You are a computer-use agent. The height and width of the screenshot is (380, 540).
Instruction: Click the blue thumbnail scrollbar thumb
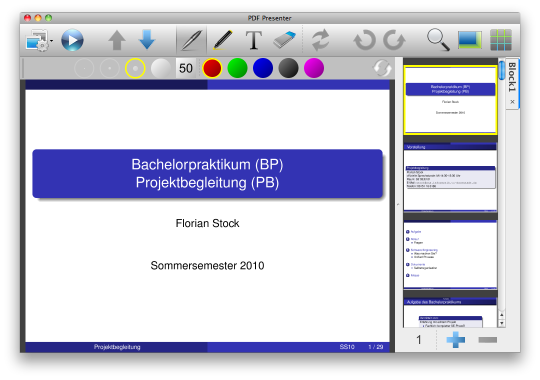502,70
